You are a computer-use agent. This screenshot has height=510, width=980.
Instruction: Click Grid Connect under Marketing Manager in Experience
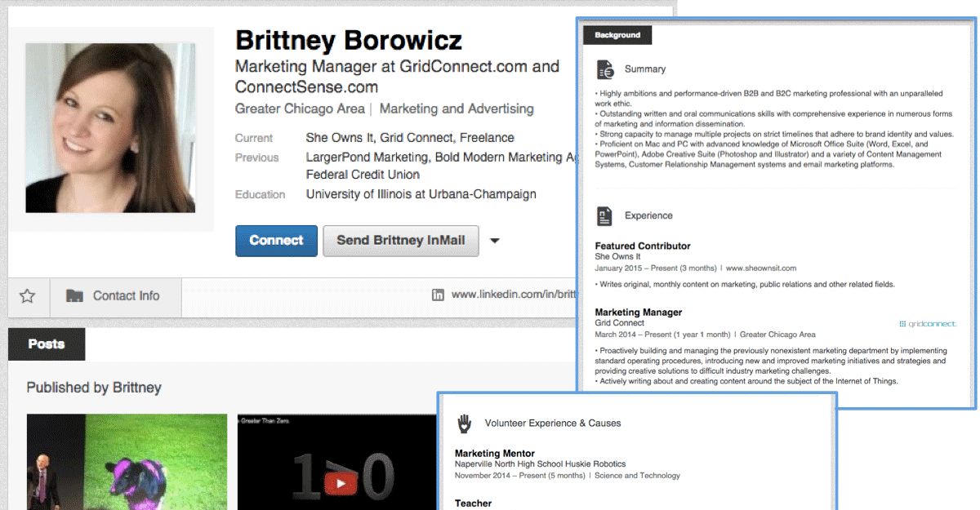coord(620,323)
